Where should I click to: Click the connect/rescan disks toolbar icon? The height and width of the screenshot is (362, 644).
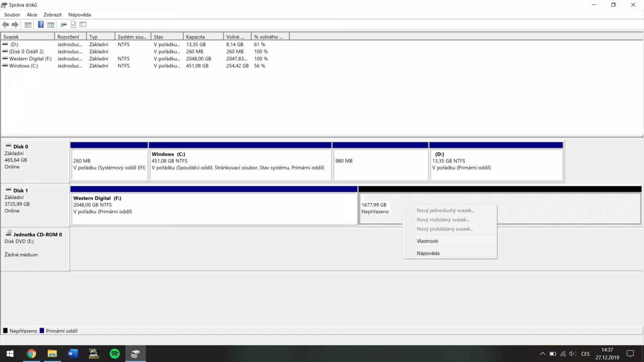64,25
